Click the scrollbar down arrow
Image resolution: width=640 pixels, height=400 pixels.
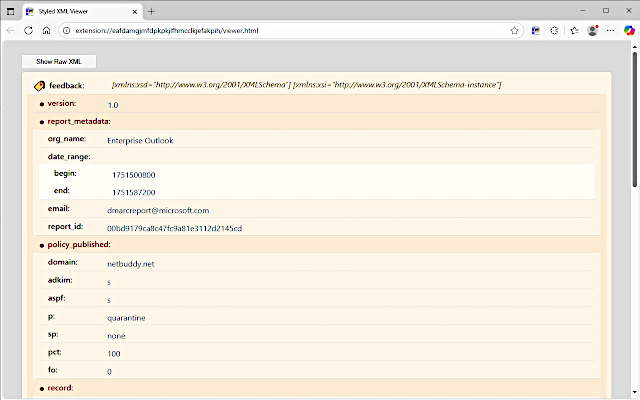[635, 393]
